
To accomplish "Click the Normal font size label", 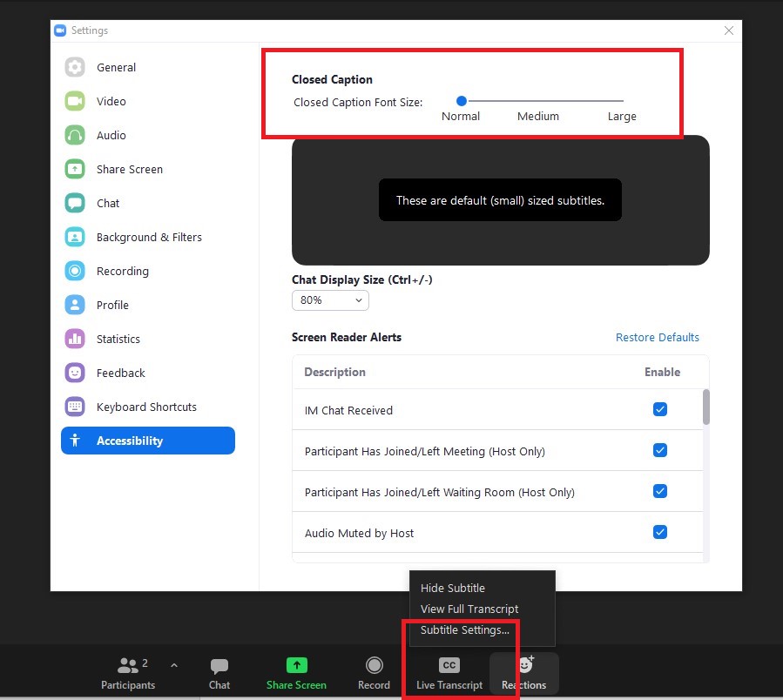I will (461, 117).
